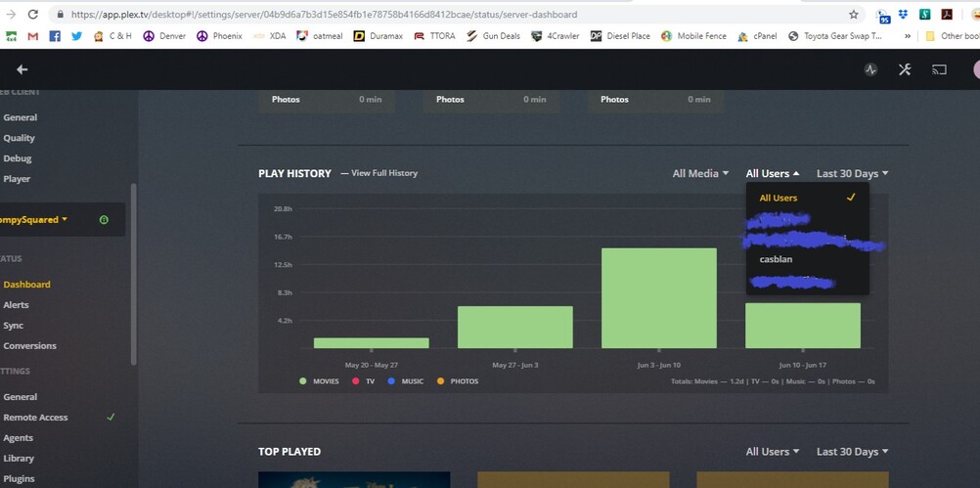The height and width of the screenshot is (488, 980).
Task: Reload the page in the browser
Action: pos(33,14)
